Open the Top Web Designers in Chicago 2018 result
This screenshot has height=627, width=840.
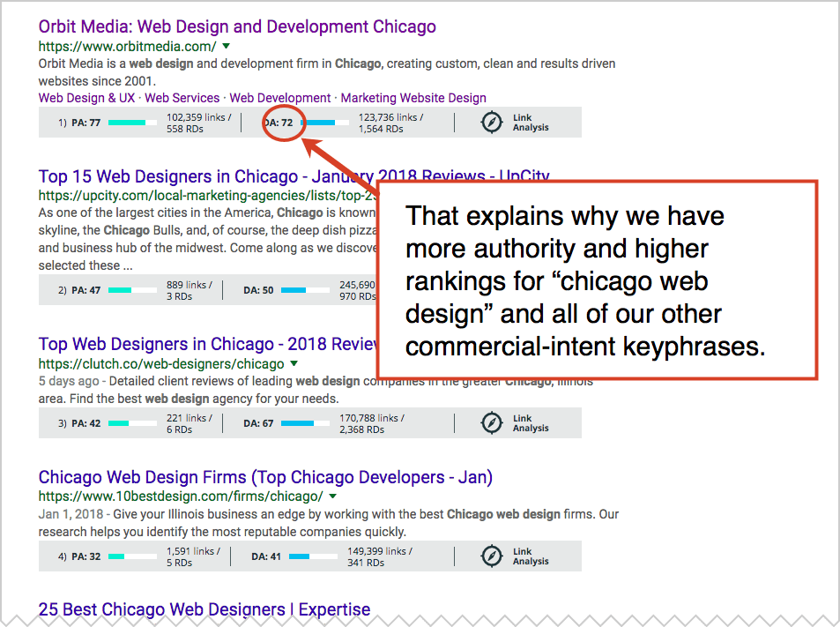[209, 344]
